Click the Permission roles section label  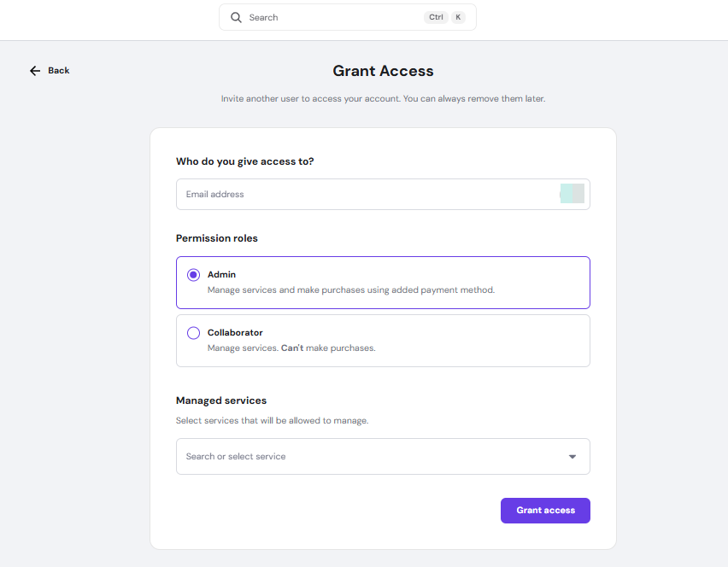coord(217,238)
